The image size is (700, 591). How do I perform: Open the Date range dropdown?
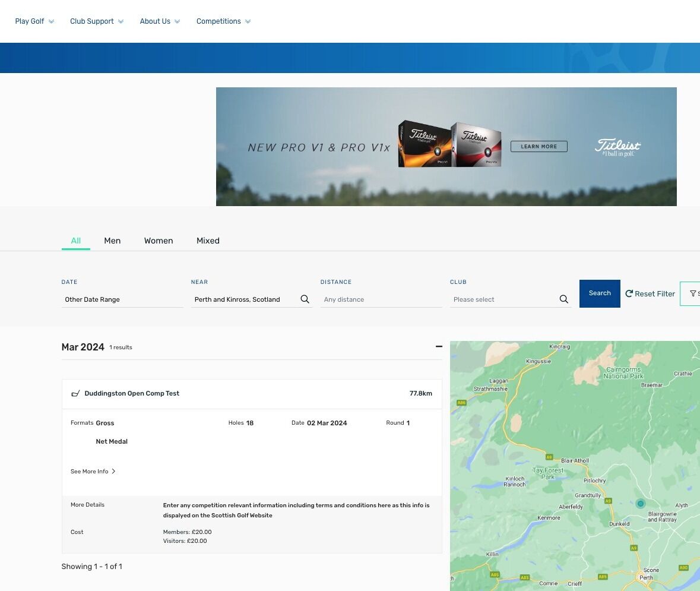pyautogui.click(x=122, y=299)
